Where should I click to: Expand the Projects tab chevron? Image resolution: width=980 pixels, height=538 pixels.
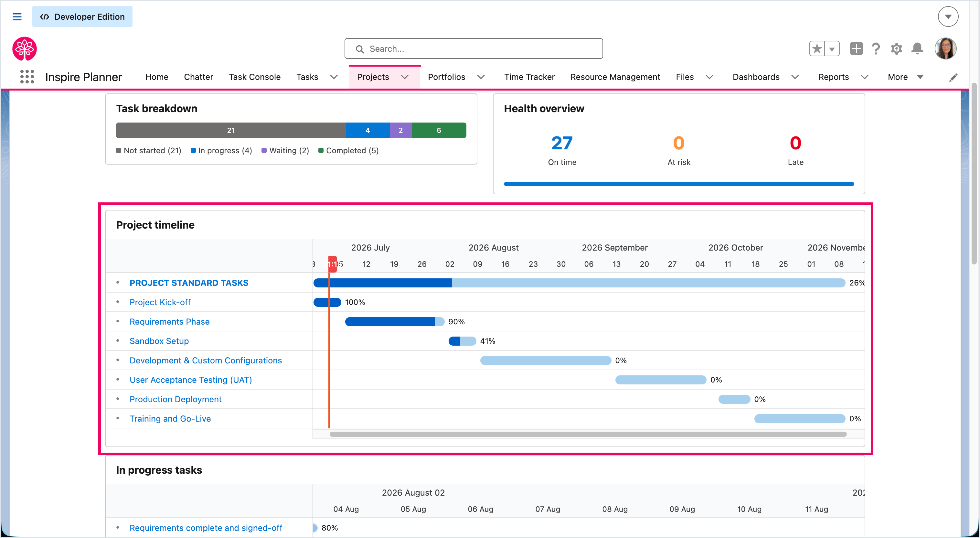(405, 77)
